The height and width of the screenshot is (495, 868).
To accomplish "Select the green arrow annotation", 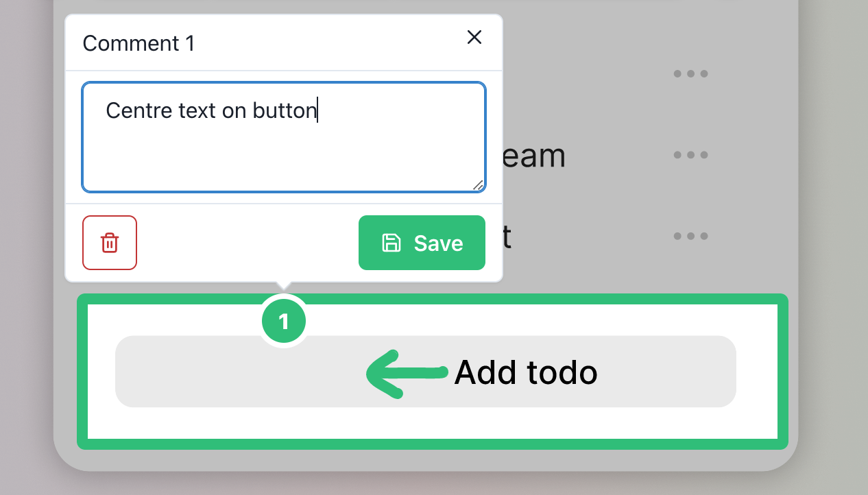I will coord(406,373).
